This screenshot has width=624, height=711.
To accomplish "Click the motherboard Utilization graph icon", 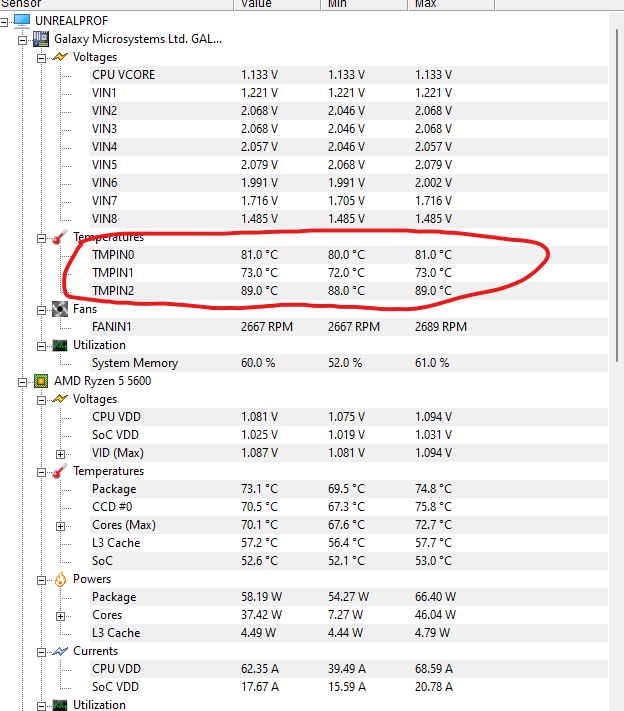I will [60, 346].
